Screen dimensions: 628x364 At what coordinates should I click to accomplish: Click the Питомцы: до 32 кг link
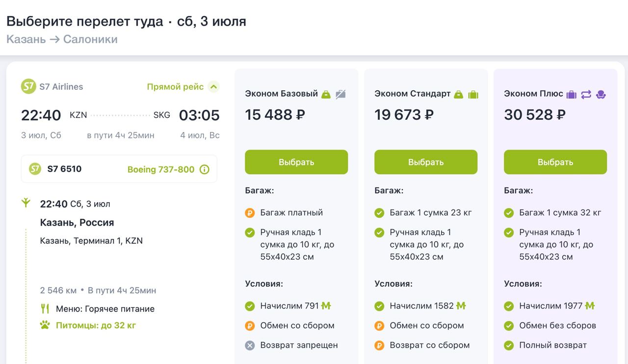(x=96, y=325)
